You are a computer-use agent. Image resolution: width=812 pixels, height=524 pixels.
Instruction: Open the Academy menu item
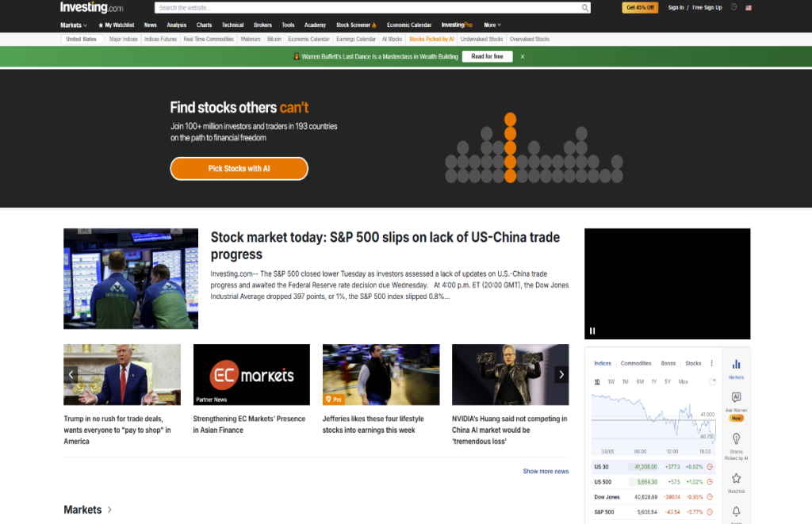coord(315,25)
